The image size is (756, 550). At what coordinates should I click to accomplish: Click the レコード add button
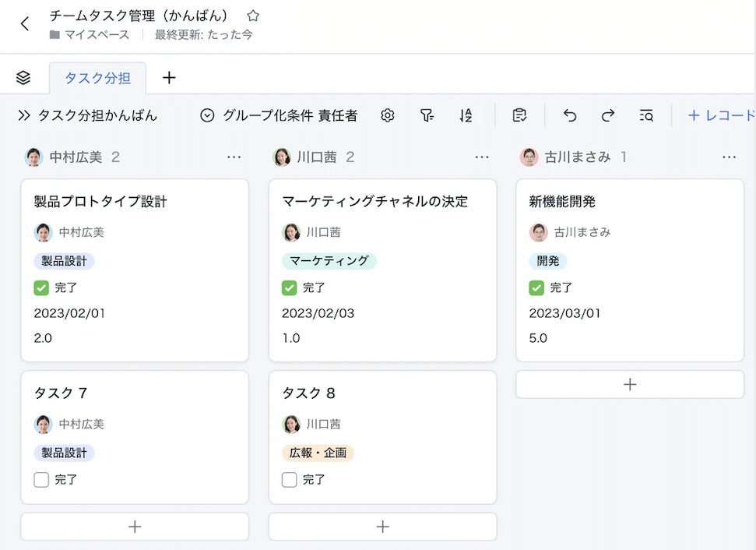click(x=720, y=115)
